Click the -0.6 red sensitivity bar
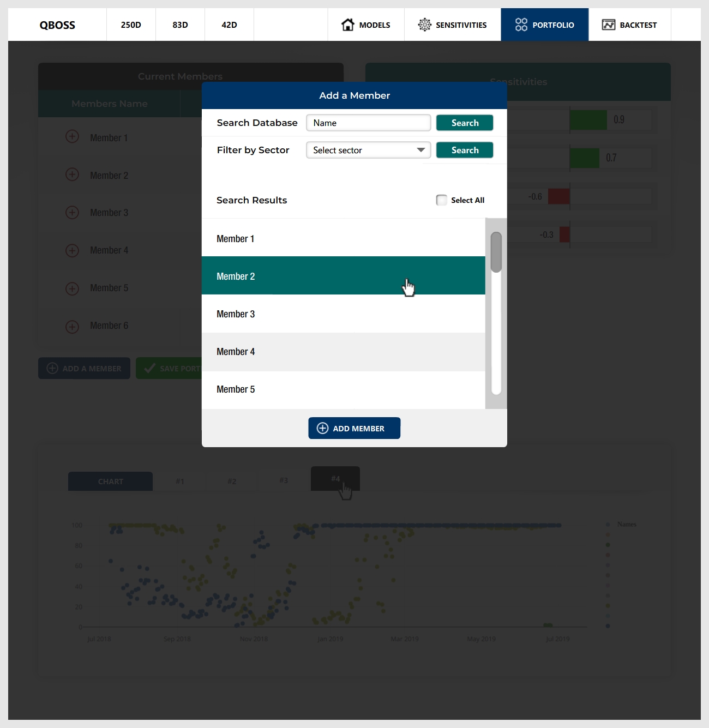709x728 pixels. coord(559,196)
